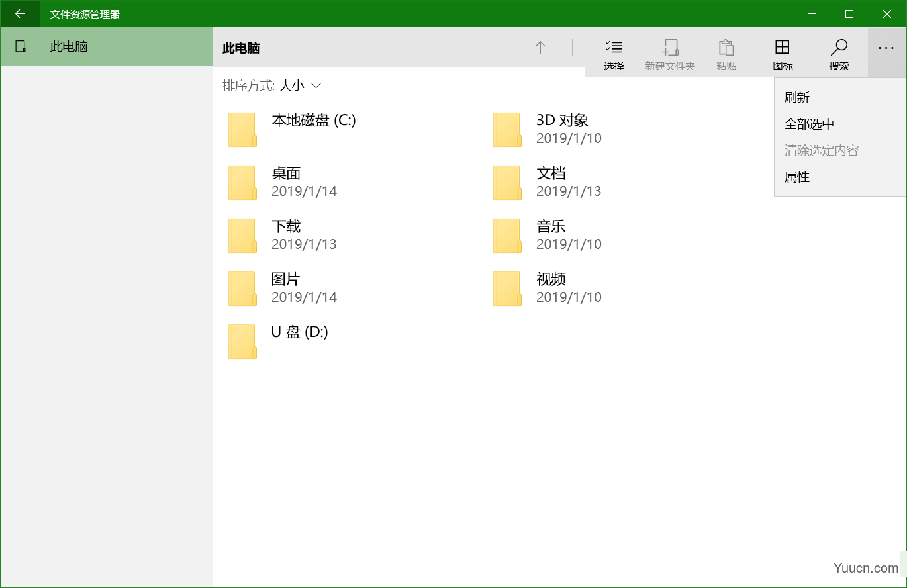Click the three-dots more options button
907x588 pixels.
pos(886,48)
